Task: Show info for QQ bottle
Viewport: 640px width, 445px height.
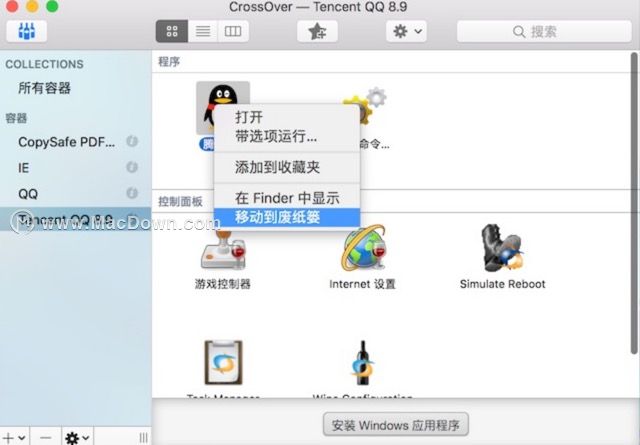Action: [132, 193]
